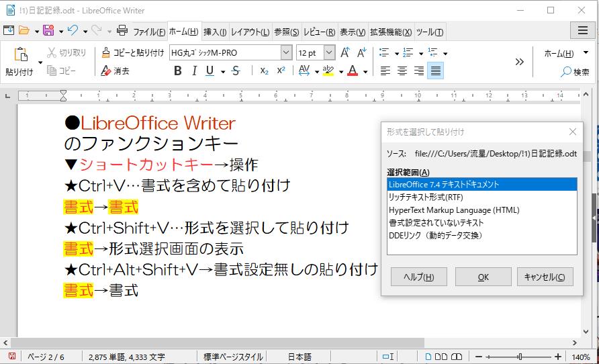The image size is (599, 364).
Task: Open file with the folder icon
Action: pos(24,30)
